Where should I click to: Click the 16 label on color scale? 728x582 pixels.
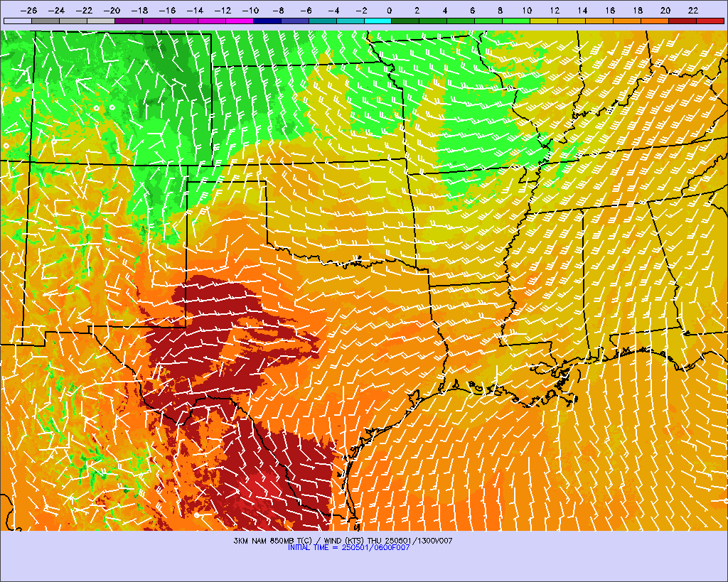tap(610, 10)
